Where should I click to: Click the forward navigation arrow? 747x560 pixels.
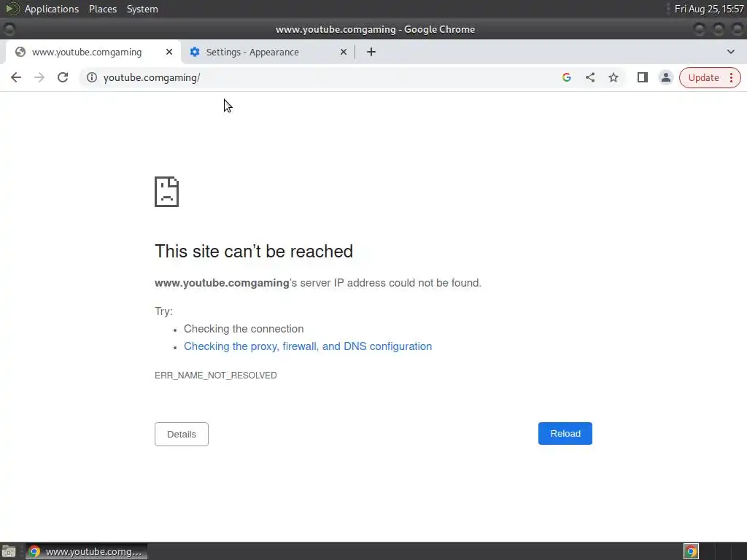point(39,77)
